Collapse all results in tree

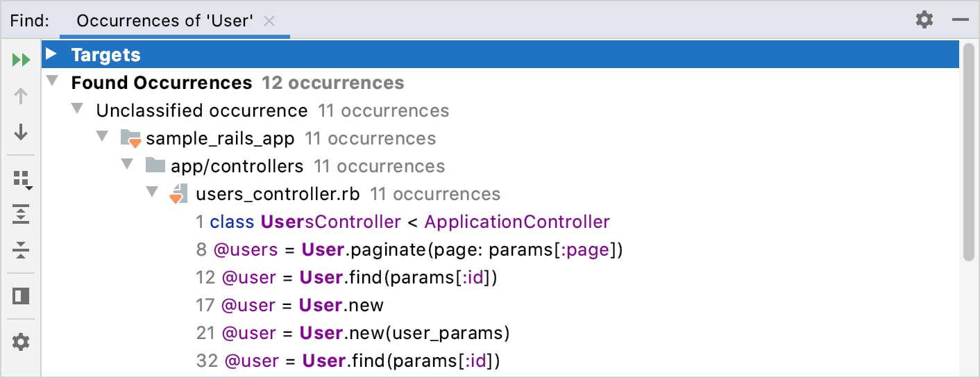click(x=22, y=249)
